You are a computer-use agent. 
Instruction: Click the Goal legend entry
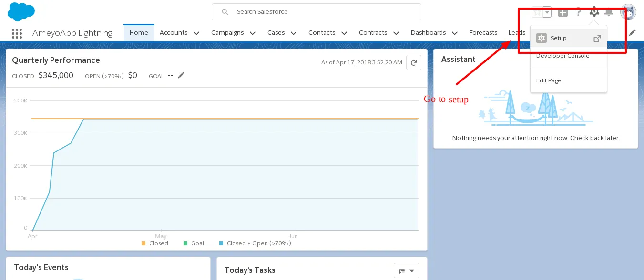194,243
